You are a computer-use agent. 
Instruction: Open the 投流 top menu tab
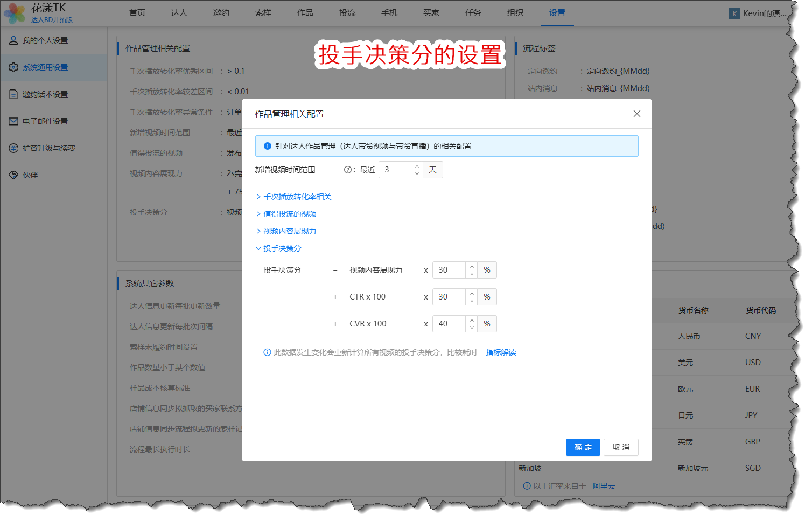tap(347, 13)
